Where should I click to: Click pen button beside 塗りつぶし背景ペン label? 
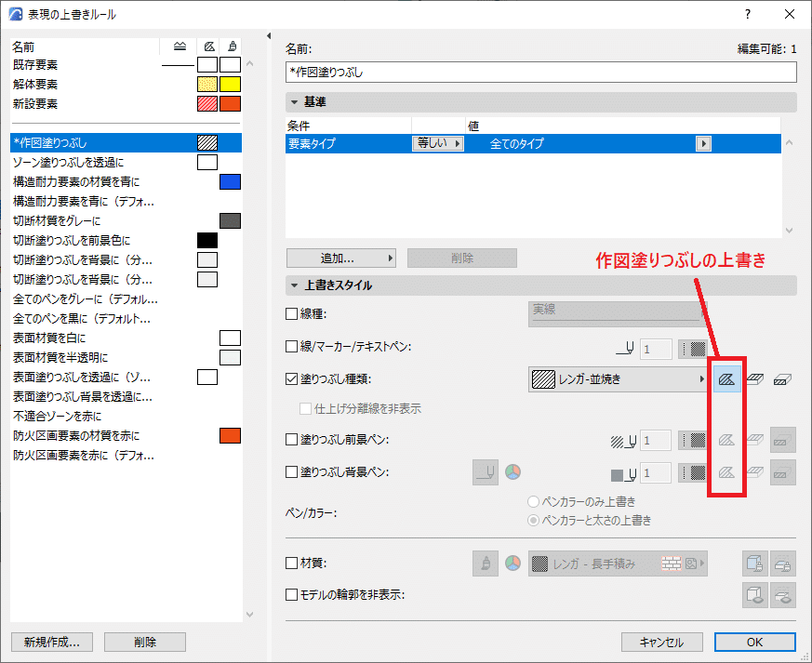(486, 472)
